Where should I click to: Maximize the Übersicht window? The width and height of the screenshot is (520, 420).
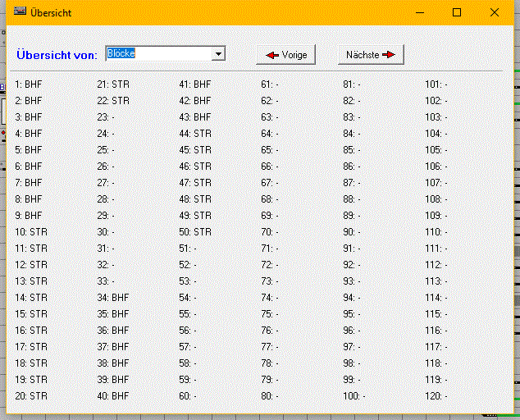tap(457, 12)
